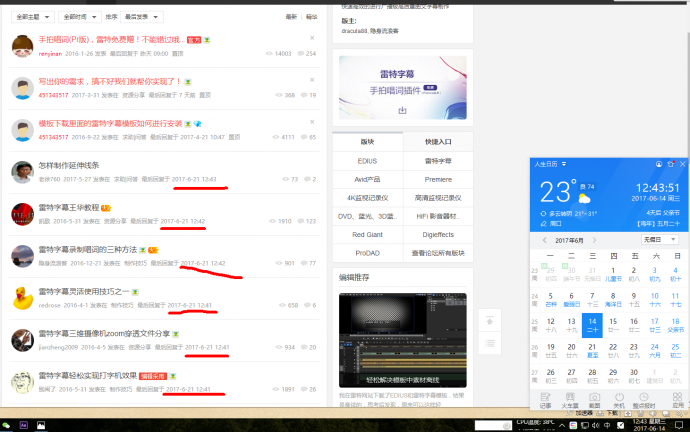The width and height of the screenshot is (690, 432).
Task: Click the 最新 sort link
Action: tap(291, 17)
